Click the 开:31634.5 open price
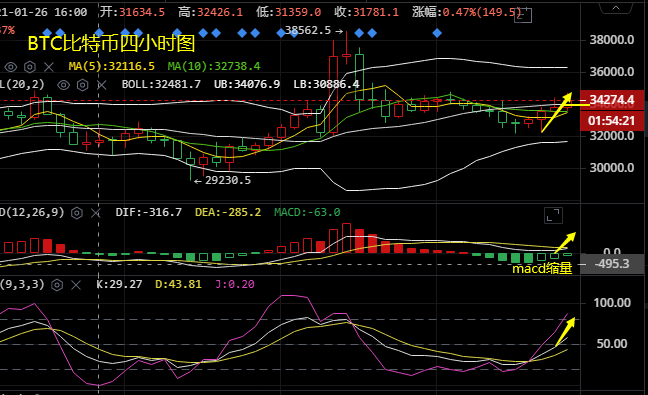This screenshot has height=395, width=648. (132, 12)
